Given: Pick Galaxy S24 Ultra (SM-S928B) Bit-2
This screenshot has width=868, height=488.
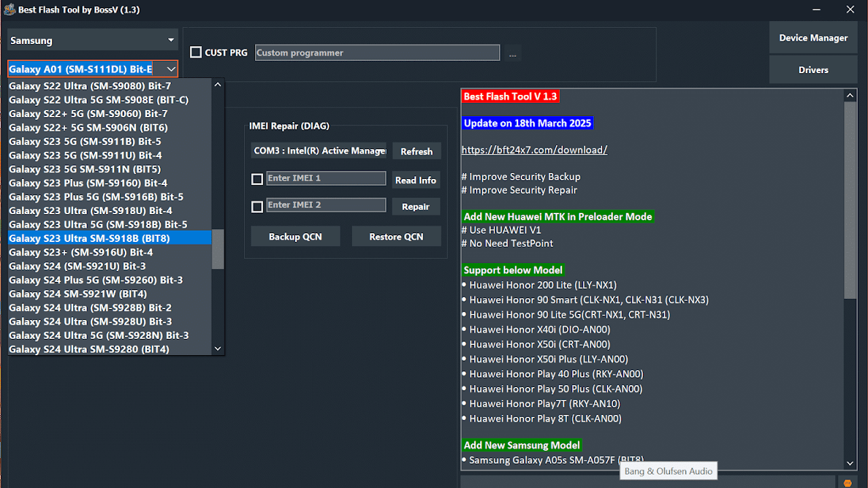Looking at the screenshot, I should point(110,308).
